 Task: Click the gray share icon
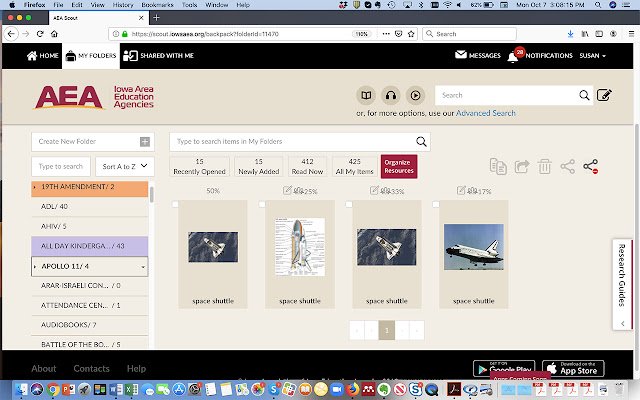pos(567,166)
